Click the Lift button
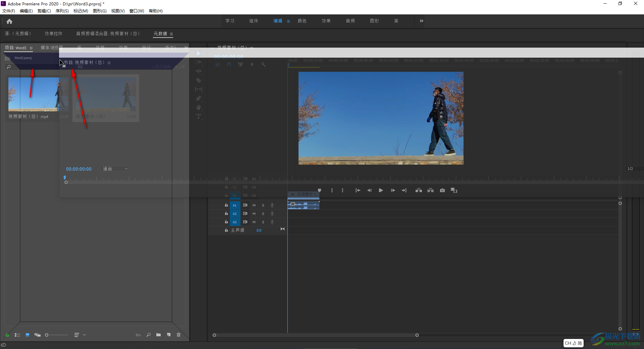Screen dimensions: 644x349 (419, 190)
